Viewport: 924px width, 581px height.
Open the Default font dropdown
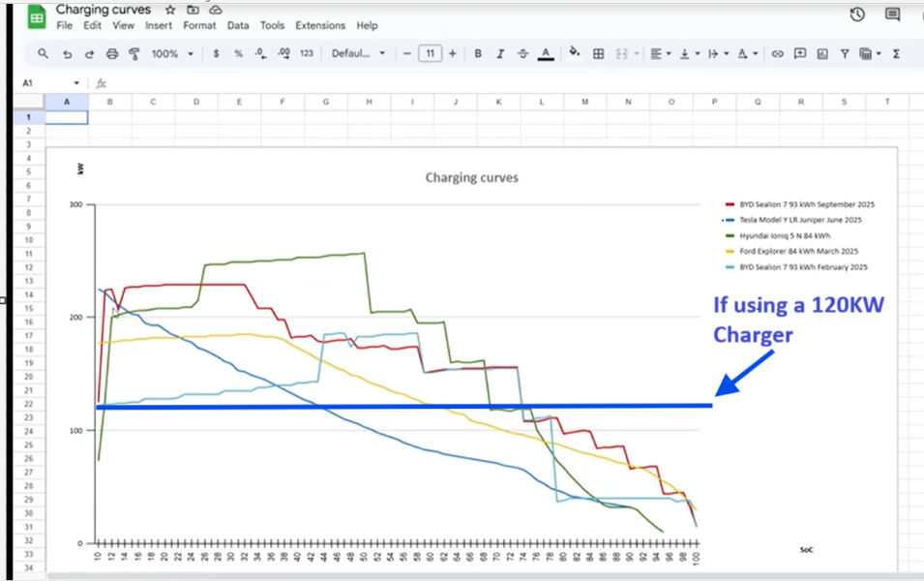[x=358, y=54]
